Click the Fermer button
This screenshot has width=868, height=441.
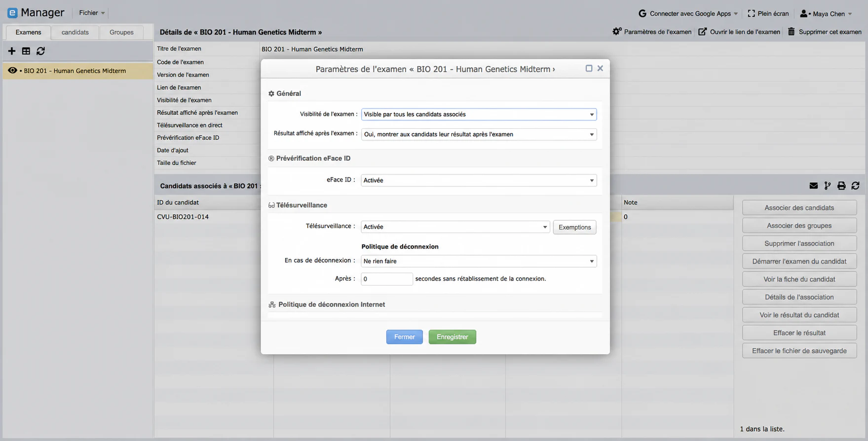405,337
